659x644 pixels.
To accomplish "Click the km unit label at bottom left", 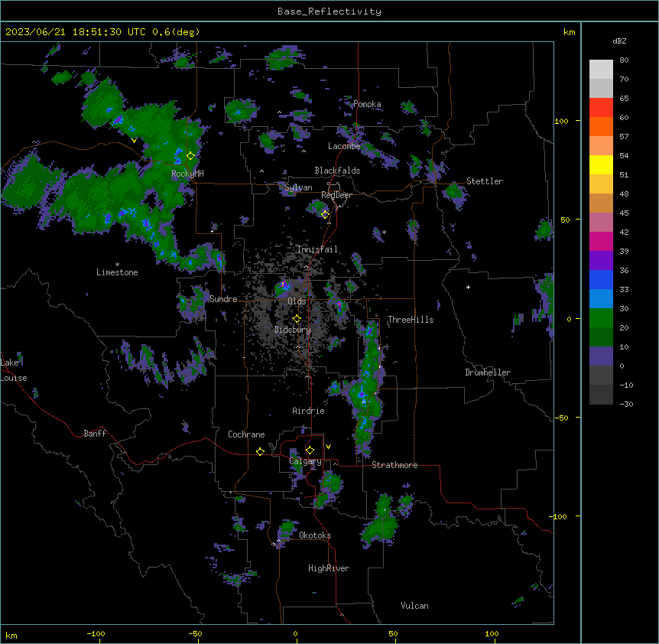I will click(x=11, y=635).
